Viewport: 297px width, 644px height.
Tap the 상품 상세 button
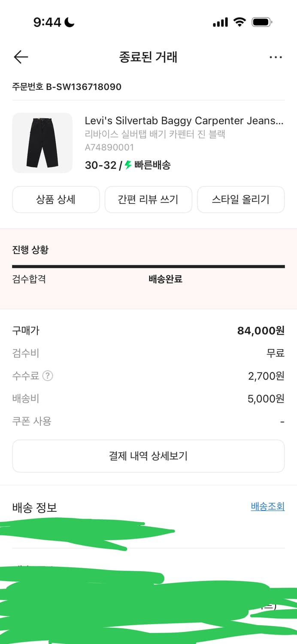[x=56, y=199]
